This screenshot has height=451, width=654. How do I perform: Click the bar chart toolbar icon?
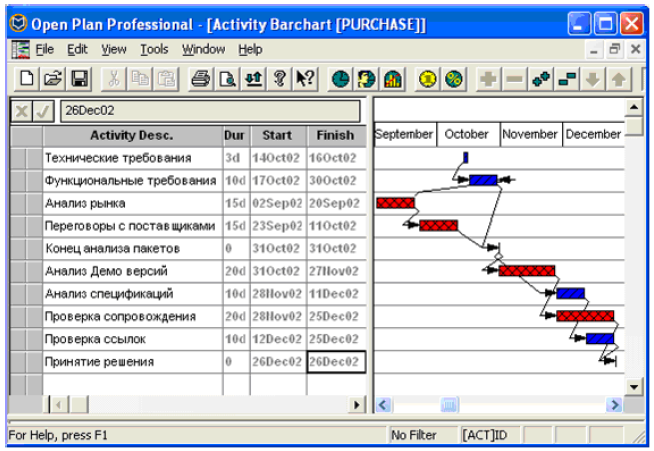pos(393,79)
